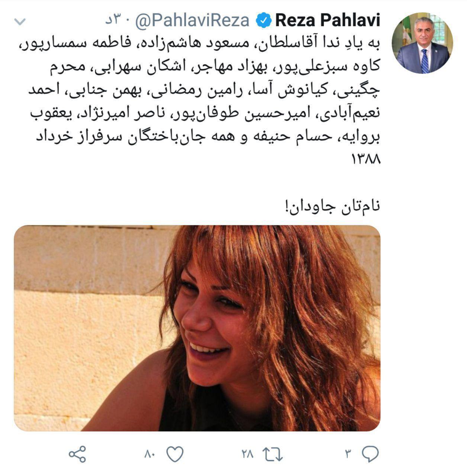Click the Reza Pahlavi display name

click(328, 21)
